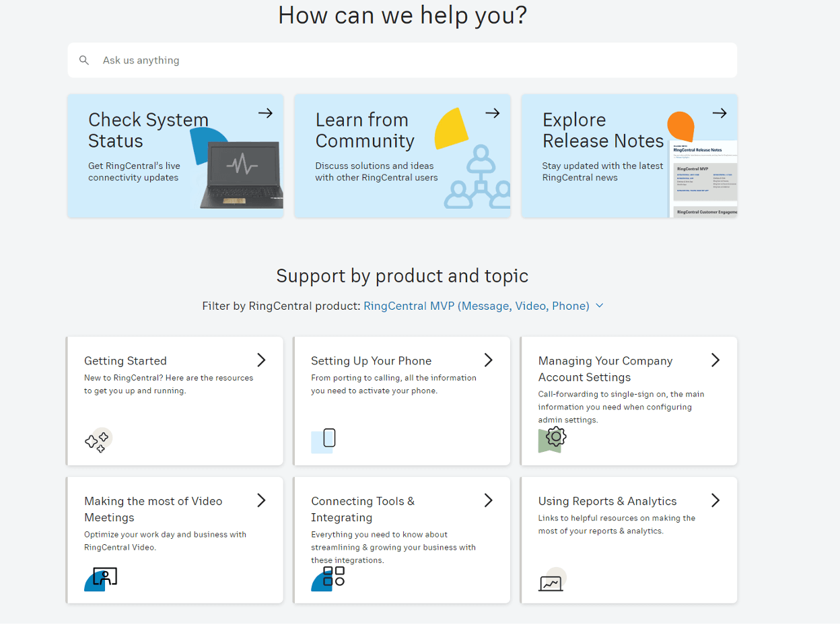Expand the RingCentral product filter dropdown
The width and height of the screenshot is (840, 625).
pos(600,306)
